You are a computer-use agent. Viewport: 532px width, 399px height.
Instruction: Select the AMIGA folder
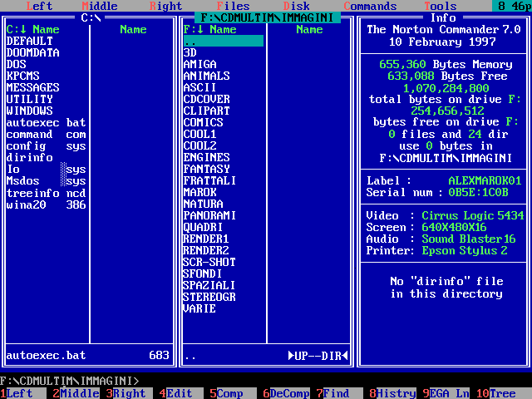[x=199, y=64]
